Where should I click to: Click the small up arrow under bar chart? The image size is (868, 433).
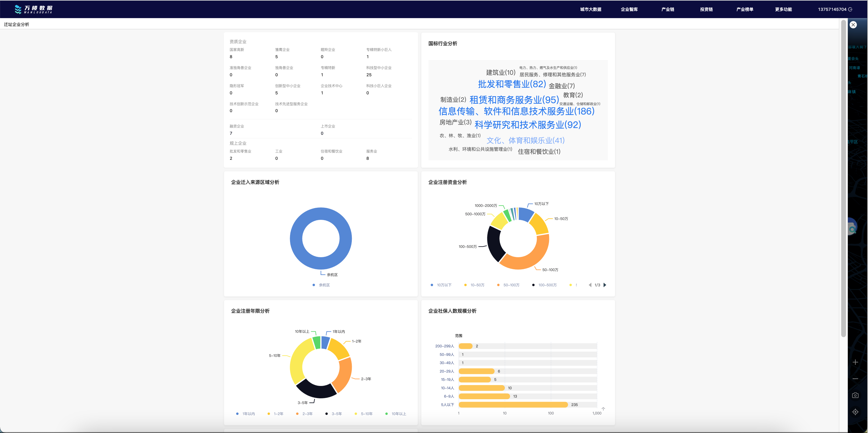click(603, 409)
